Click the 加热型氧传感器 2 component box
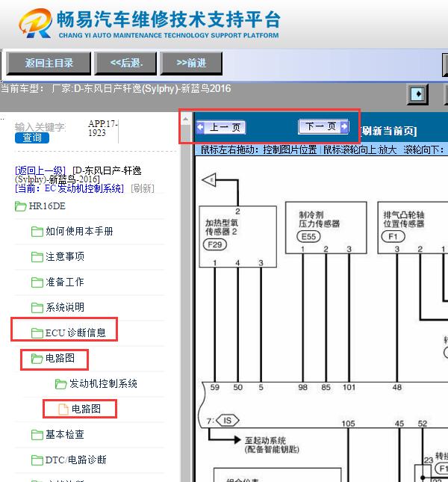 coord(238,236)
